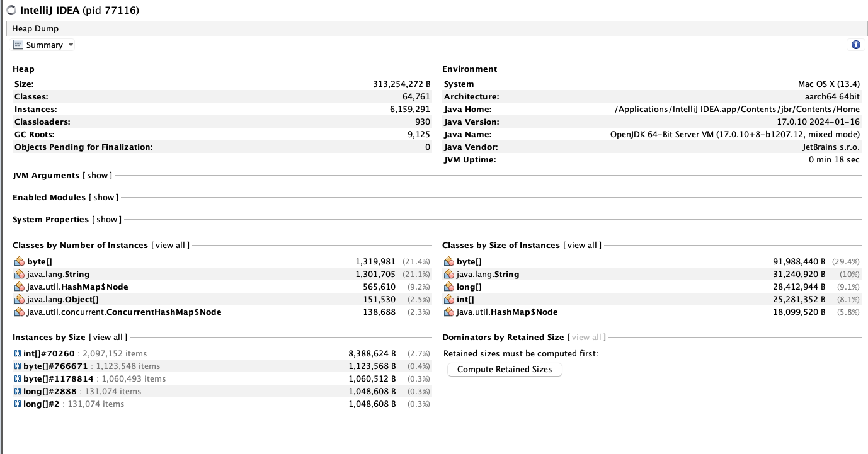Screen dimensions: 868x454
Task: Click Classes count 64,761
Action: [x=416, y=96]
